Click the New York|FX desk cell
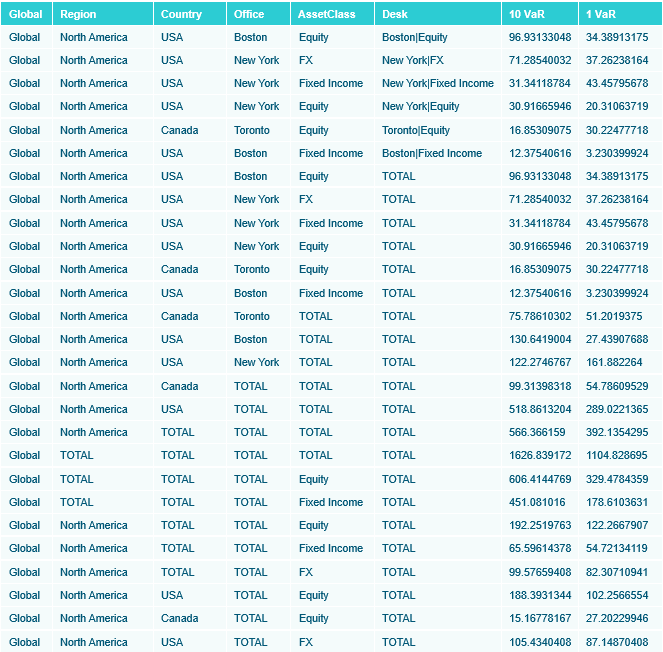The width and height of the screenshot is (663, 652). [412, 60]
